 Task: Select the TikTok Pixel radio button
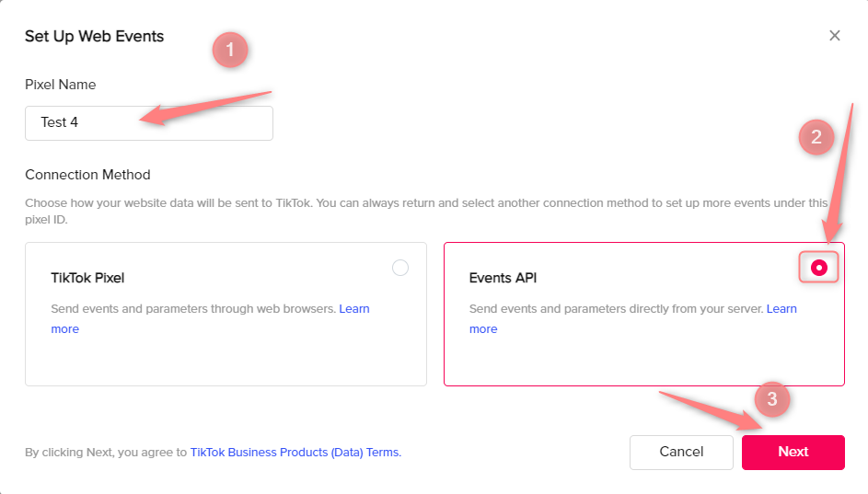400,268
